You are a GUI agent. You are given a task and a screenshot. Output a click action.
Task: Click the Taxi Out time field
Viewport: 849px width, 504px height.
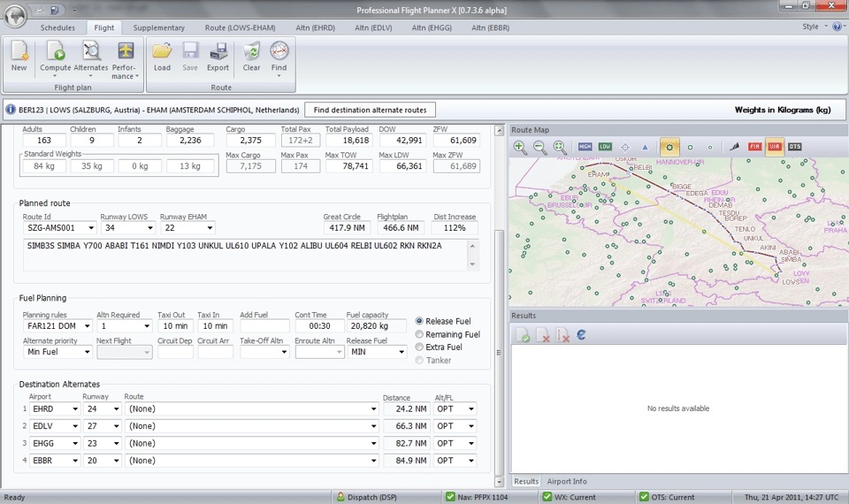[175, 326]
